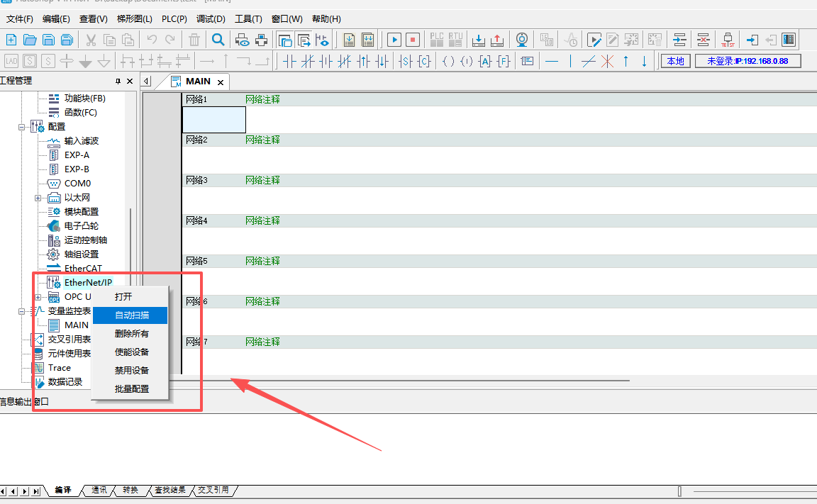Viewport: 817px width, 504px height.
Task: Click the 未登录 IP:192.168.0.88 button
Action: pyautogui.click(x=747, y=62)
